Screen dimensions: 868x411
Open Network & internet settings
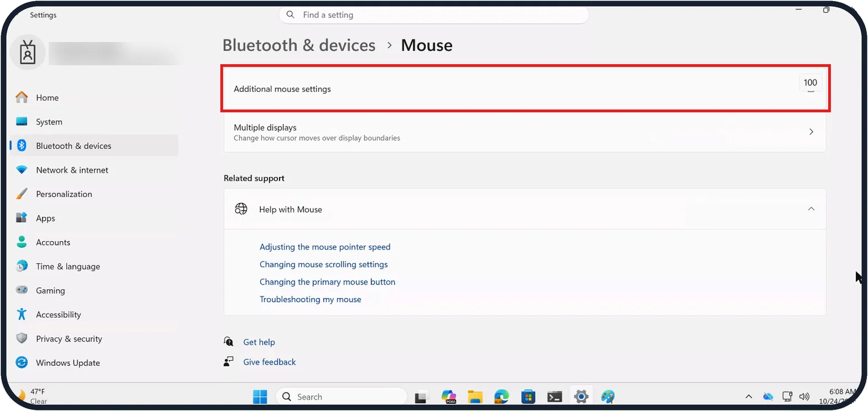click(93, 170)
